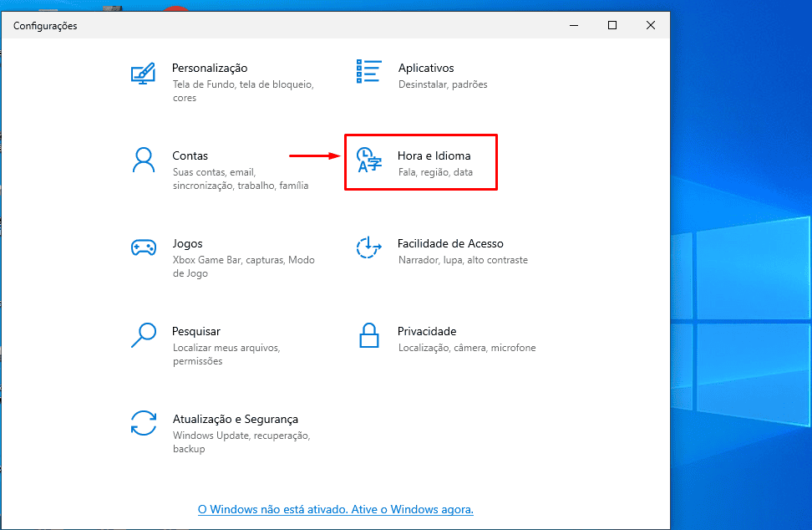Open the Facilidade de Acesso dashed-circle icon
The height and width of the screenshot is (530, 812).
[x=368, y=247]
